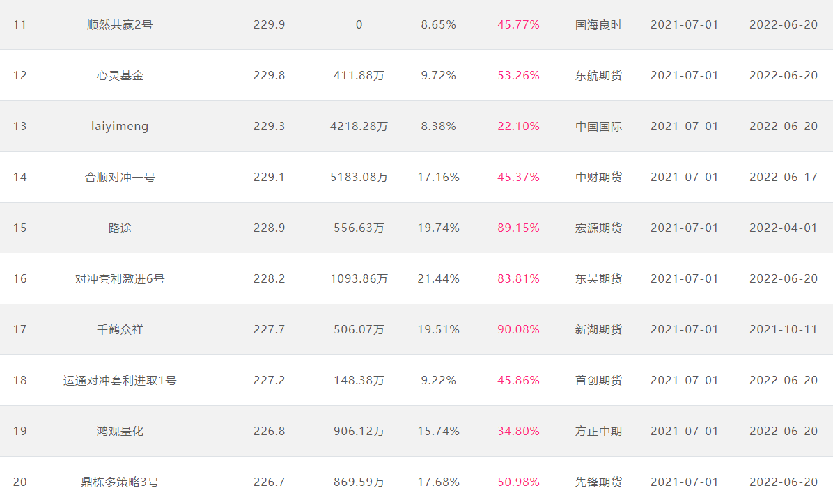This screenshot has width=833, height=504.
Task: Open the 运通对冲套利进取1号 account
Action: click(x=120, y=380)
